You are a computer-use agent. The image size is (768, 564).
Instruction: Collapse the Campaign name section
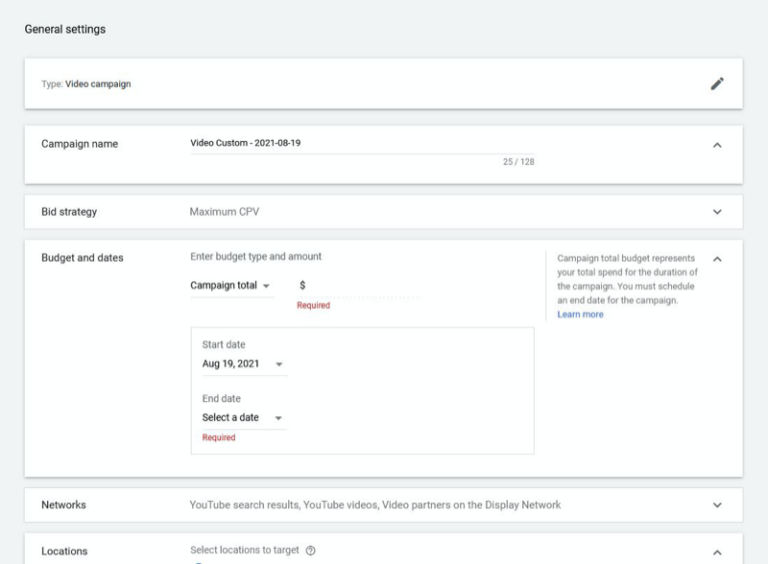pyautogui.click(x=717, y=145)
